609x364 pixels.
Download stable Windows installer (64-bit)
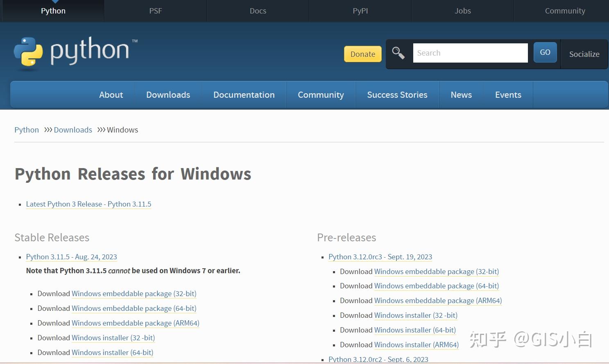112,353
